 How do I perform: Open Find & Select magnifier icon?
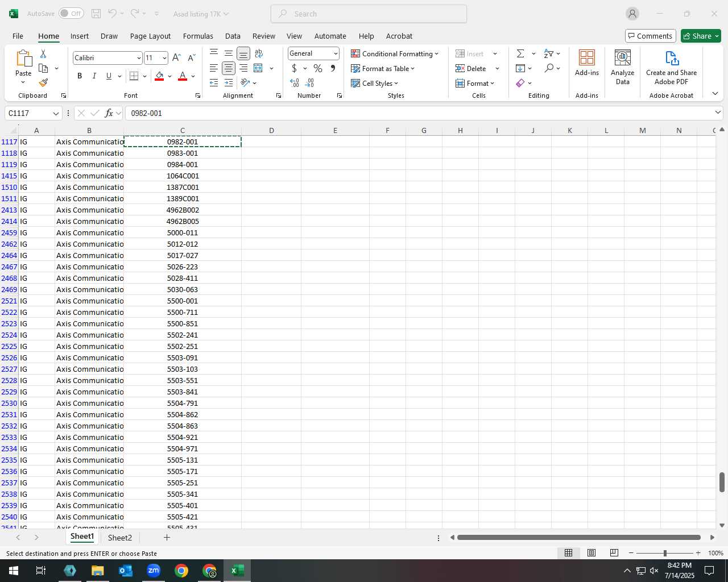[x=549, y=68]
